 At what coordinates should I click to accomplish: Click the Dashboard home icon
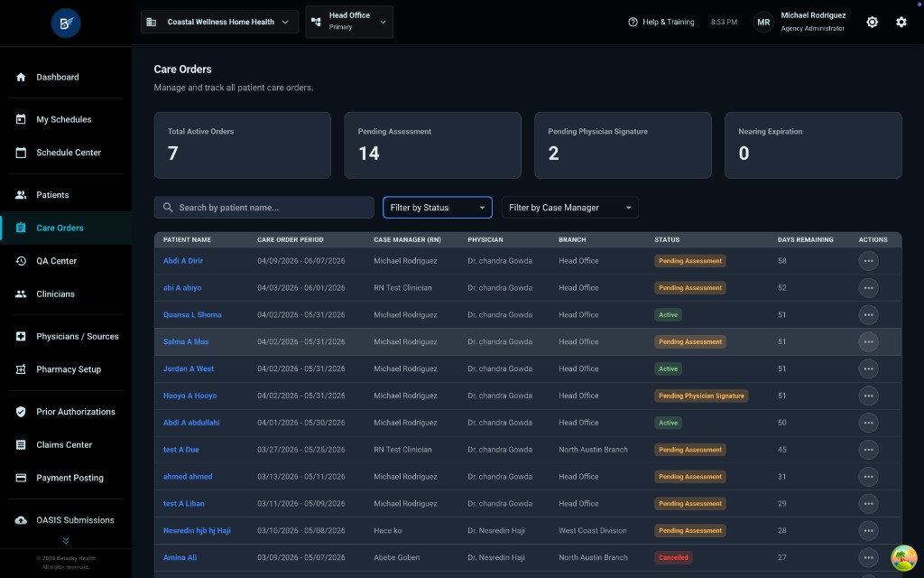coord(21,78)
